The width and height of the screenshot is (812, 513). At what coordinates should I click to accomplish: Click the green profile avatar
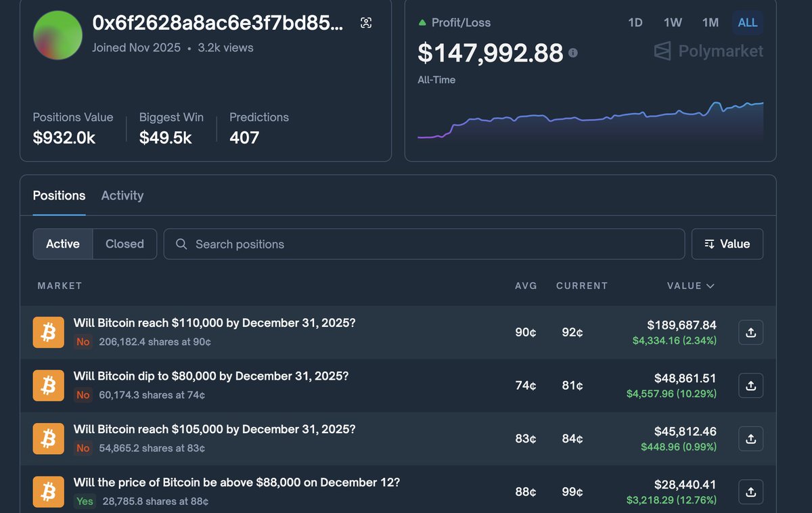[x=58, y=35]
